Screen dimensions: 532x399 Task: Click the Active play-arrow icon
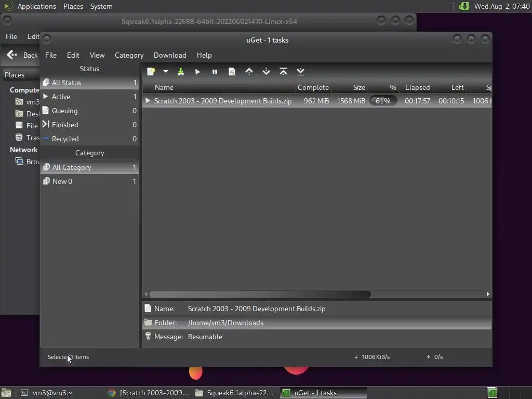[46, 96]
